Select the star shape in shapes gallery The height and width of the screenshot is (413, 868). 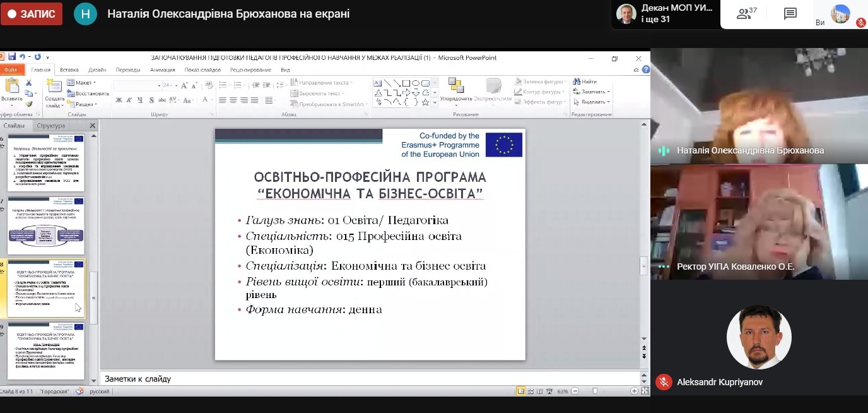425,102
